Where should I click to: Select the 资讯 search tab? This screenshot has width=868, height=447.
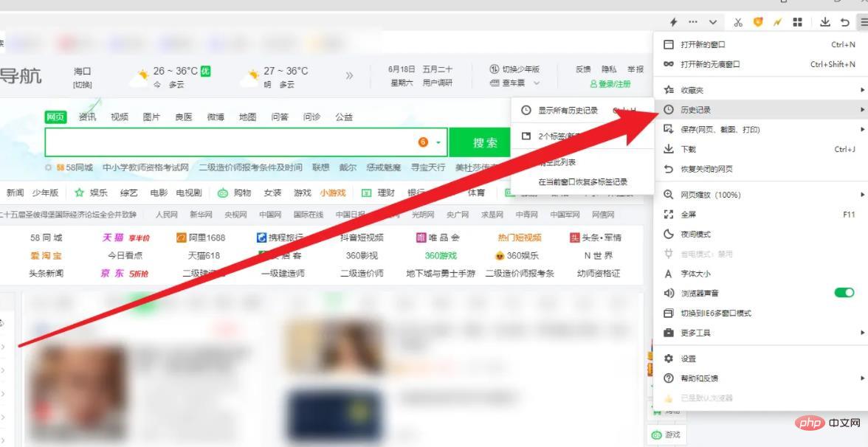pyautogui.click(x=87, y=117)
